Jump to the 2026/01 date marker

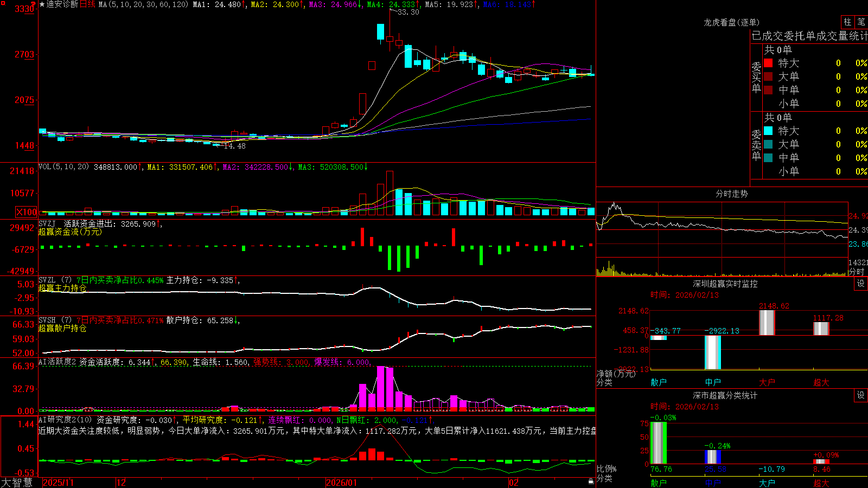click(342, 483)
